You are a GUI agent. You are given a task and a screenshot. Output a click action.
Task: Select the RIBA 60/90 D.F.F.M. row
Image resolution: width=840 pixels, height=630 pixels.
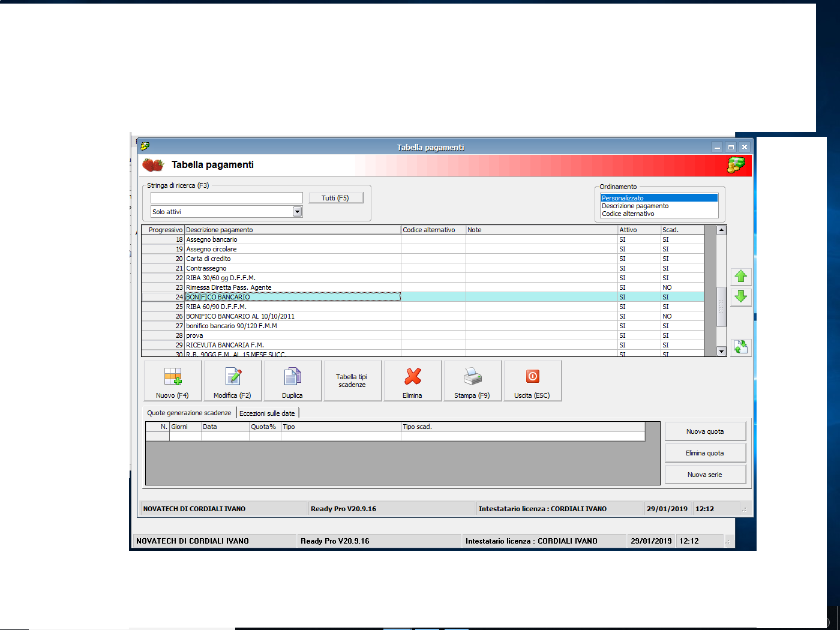coord(423,307)
